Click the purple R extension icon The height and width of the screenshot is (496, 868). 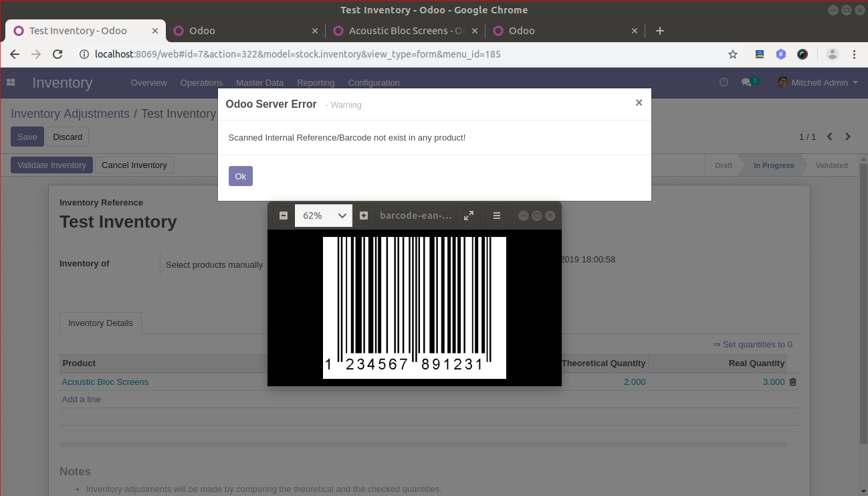click(781, 54)
